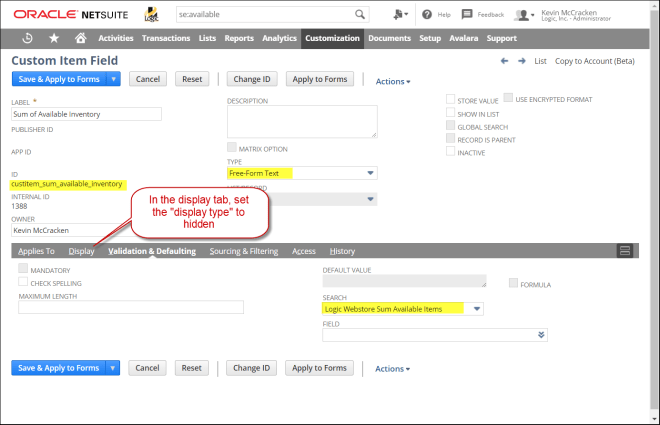This screenshot has width=660, height=425.
Task: Open the Customization menu
Action: pos(332,38)
